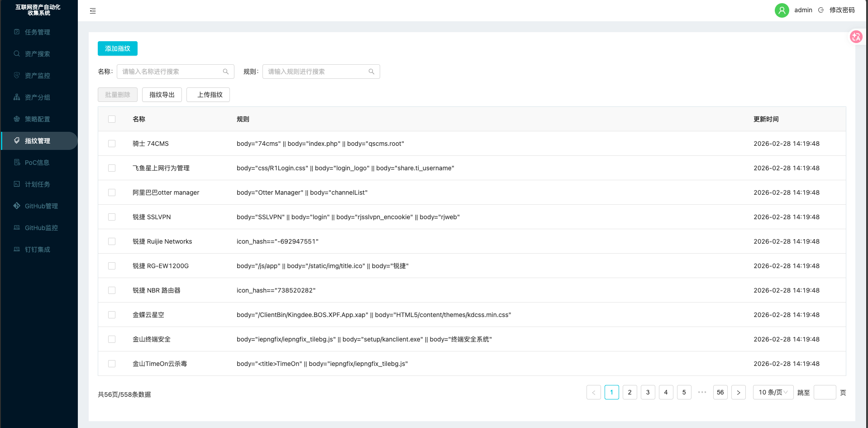Go to next page arrow
The image size is (868, 428).
click(738, 392)
